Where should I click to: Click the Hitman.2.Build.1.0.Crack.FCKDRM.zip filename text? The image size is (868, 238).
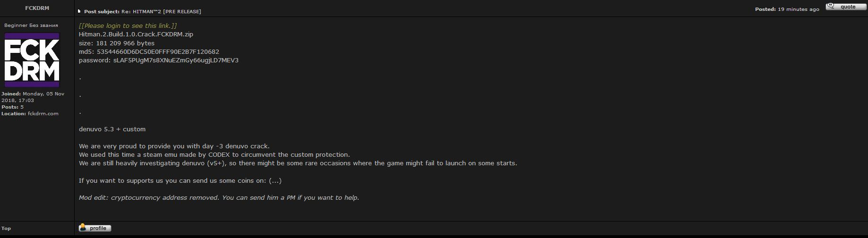point(136,34)
